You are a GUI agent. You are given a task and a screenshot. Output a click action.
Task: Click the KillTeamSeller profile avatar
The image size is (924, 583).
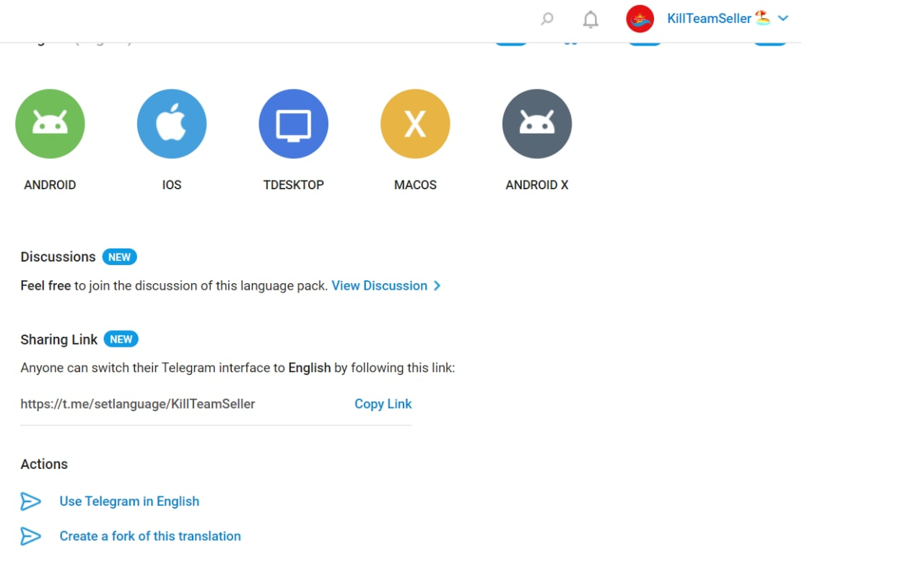(640, 19)
